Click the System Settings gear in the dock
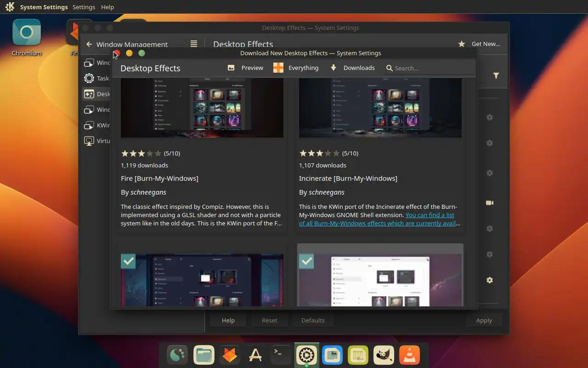 click(x=306, y=355)
